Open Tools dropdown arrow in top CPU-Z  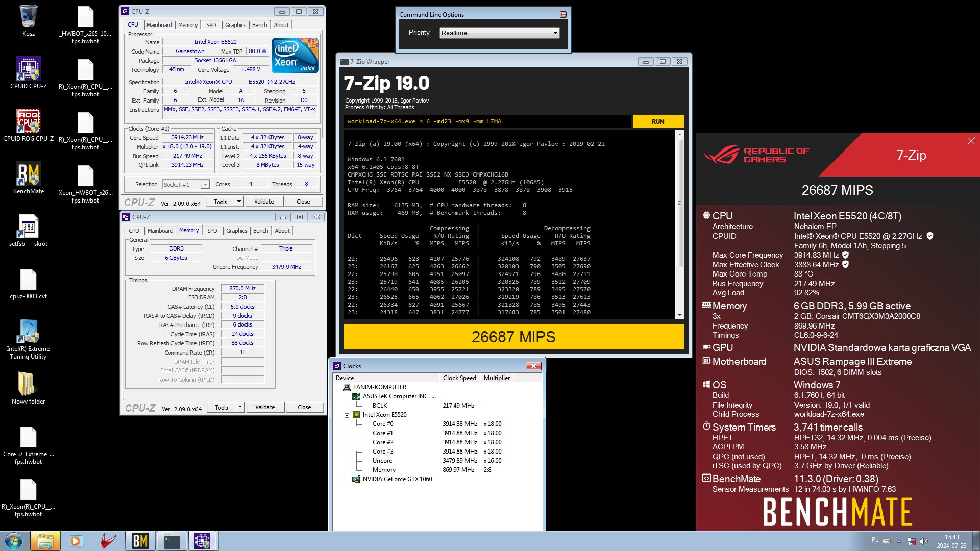coord(238,202)
